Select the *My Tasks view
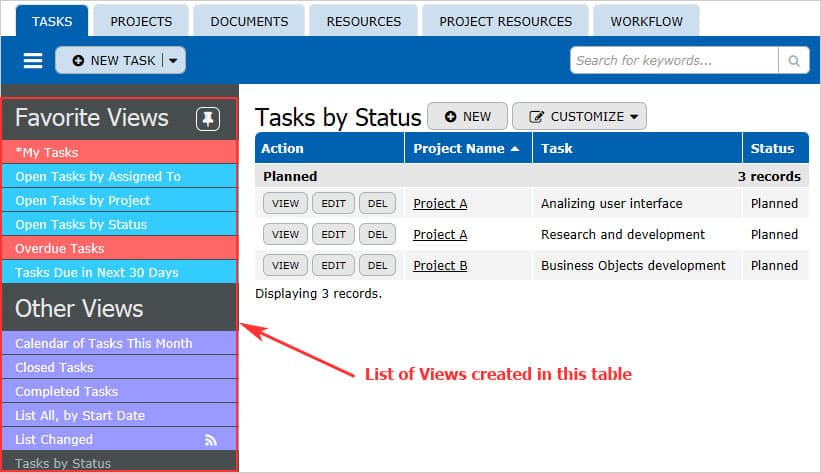The image size is (821, 473). (x=119, y=152)
